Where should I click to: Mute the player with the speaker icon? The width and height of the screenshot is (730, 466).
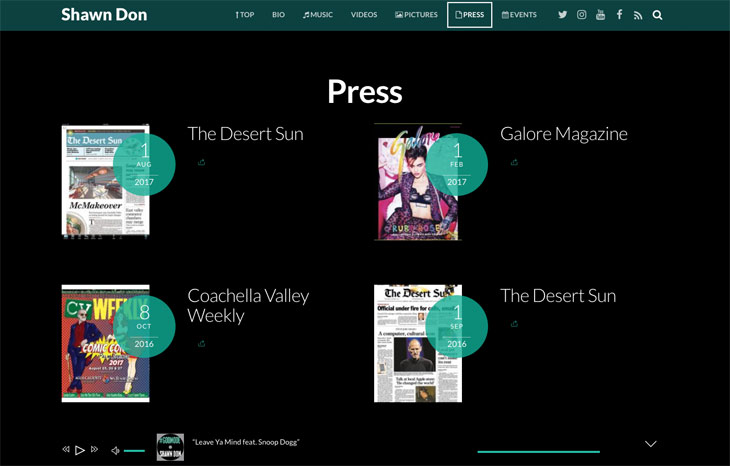(x=115, y=450)
